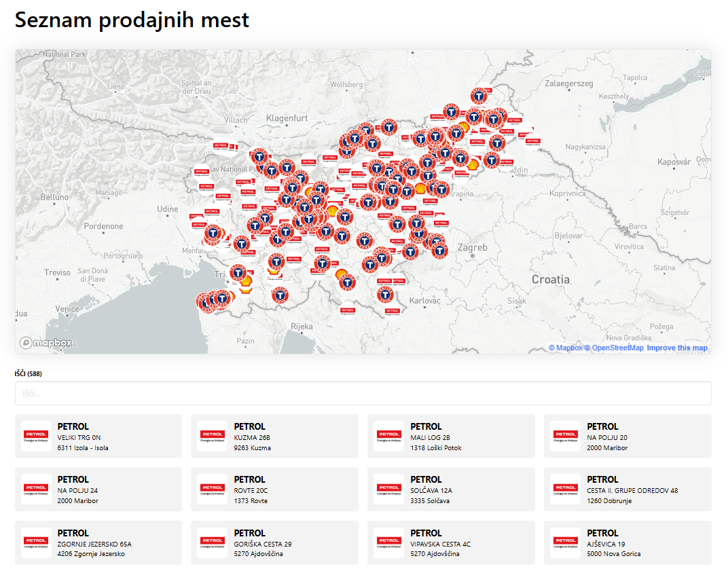Image resolution: width=728 pixels, height=571 pixels.
Task: Click Petrol logo of Rovte 20C card
Action: point(213,490)
